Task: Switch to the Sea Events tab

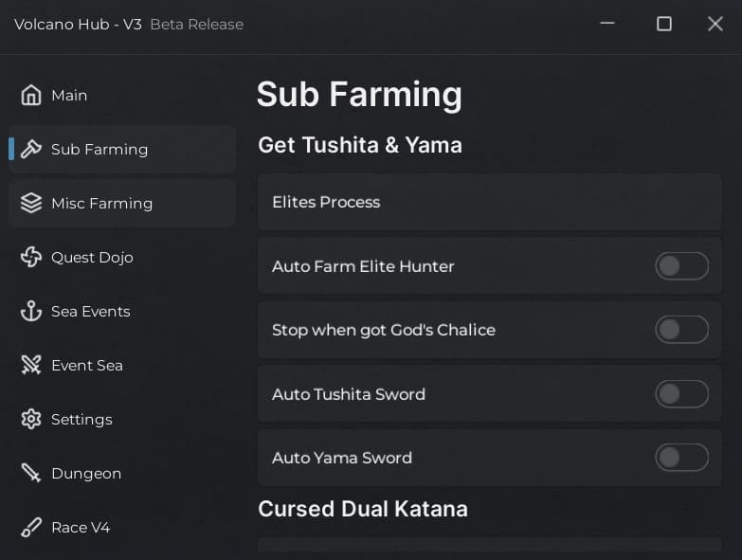Action: [x=91, y=312]
